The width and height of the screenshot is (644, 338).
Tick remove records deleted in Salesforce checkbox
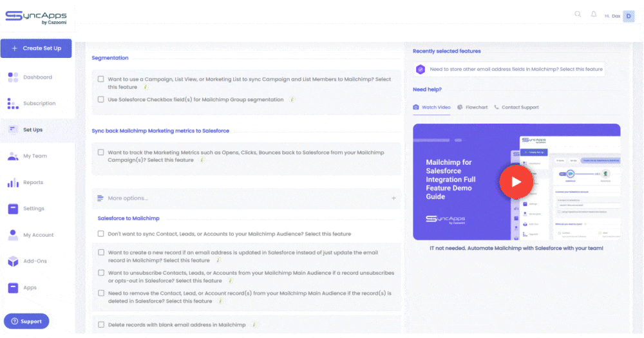pos(101,293)
